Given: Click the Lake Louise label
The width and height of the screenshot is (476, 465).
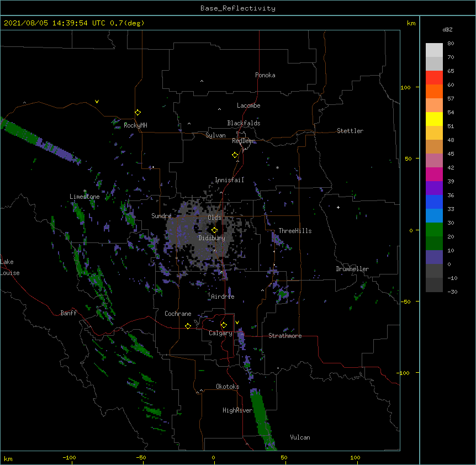Looking at the screenshot, I should [10, 267].
